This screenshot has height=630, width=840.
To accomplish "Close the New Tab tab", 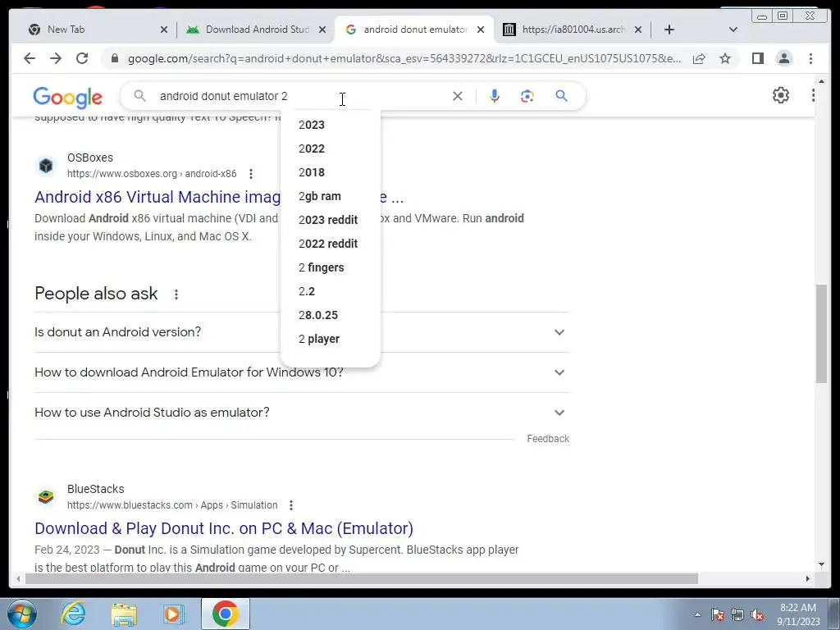I will [164, 30].
